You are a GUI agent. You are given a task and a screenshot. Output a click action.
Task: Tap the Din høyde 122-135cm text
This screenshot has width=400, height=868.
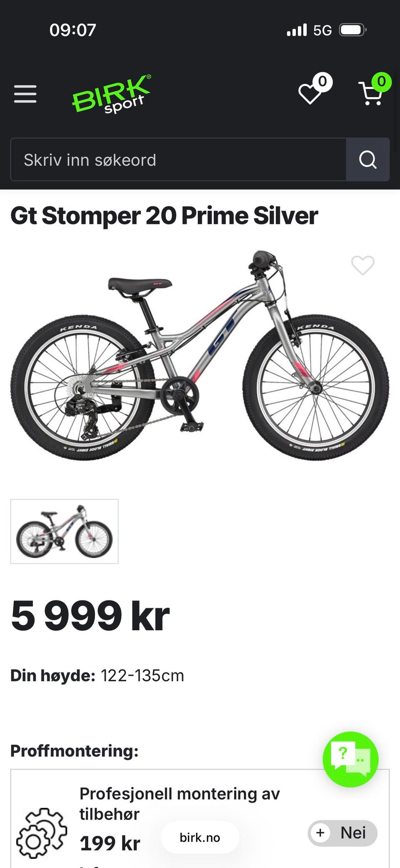[x=97, y=676]
